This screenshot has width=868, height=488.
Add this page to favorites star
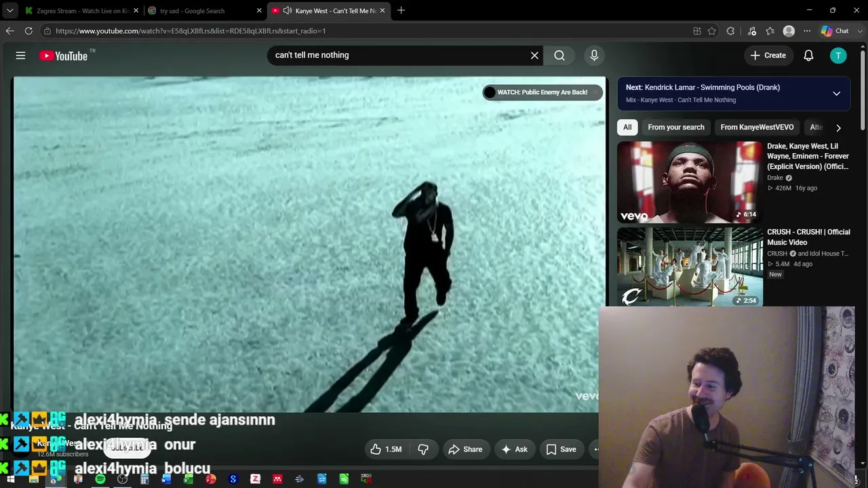[711, 30]
